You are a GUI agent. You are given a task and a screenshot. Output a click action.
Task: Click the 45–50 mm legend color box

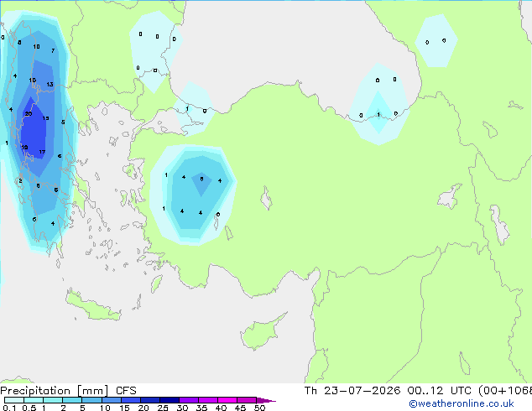click(x=247, y=400)
